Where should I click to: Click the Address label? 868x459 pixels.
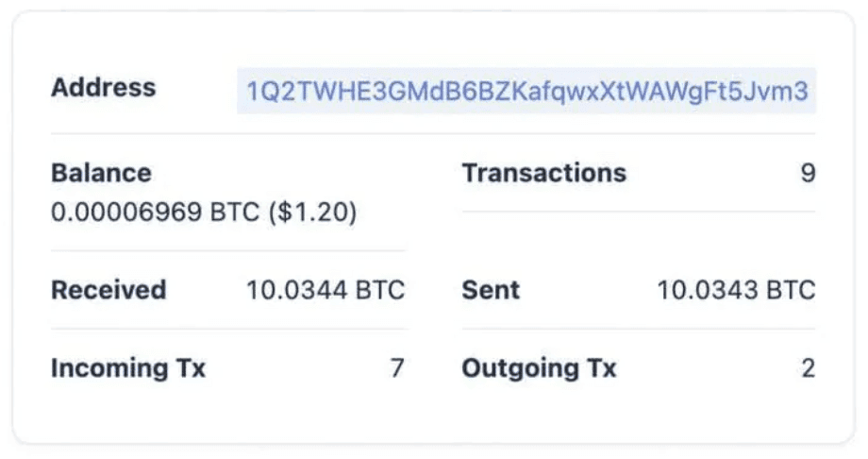[103, 88]
